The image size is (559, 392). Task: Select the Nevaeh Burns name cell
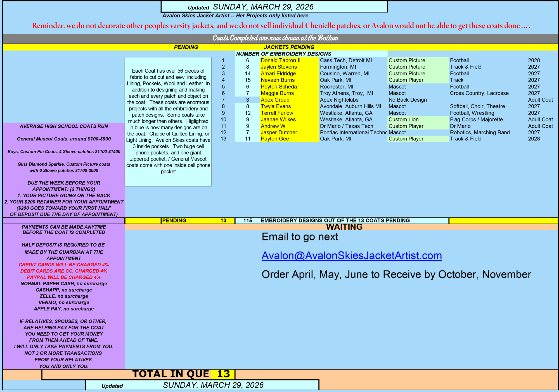tap(278, 80)
